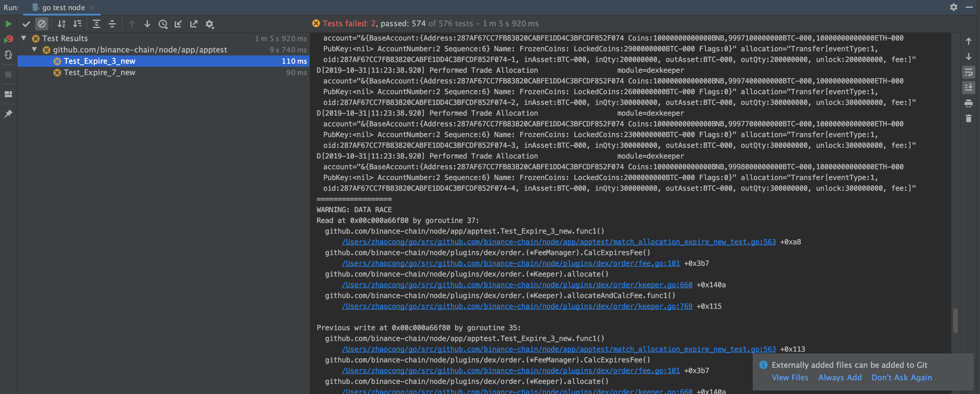Toggle soft-wrap in console output
This screenshot has width=980, height=394.
point(968,72)
